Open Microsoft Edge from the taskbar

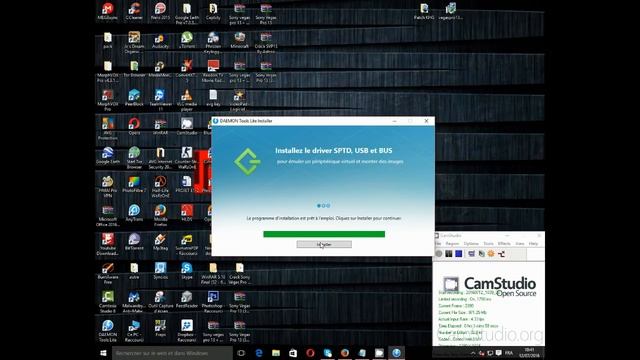pos(259,353)
